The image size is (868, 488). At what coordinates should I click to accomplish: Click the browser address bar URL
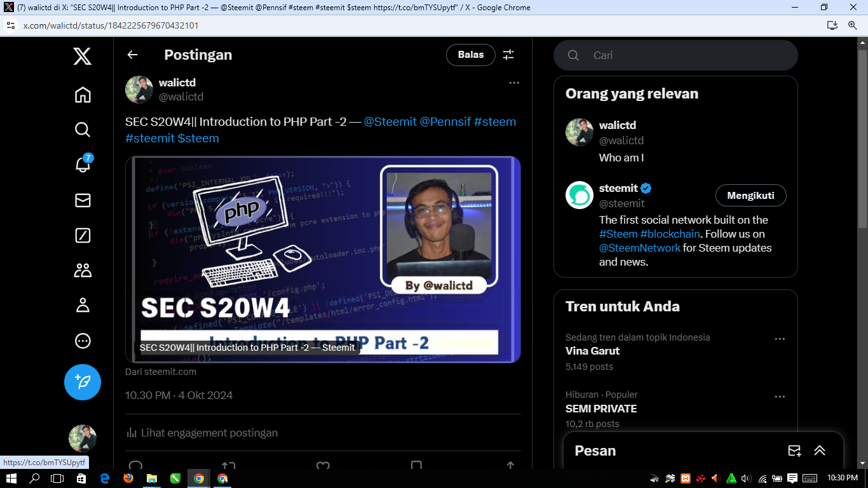pos(111,25)
